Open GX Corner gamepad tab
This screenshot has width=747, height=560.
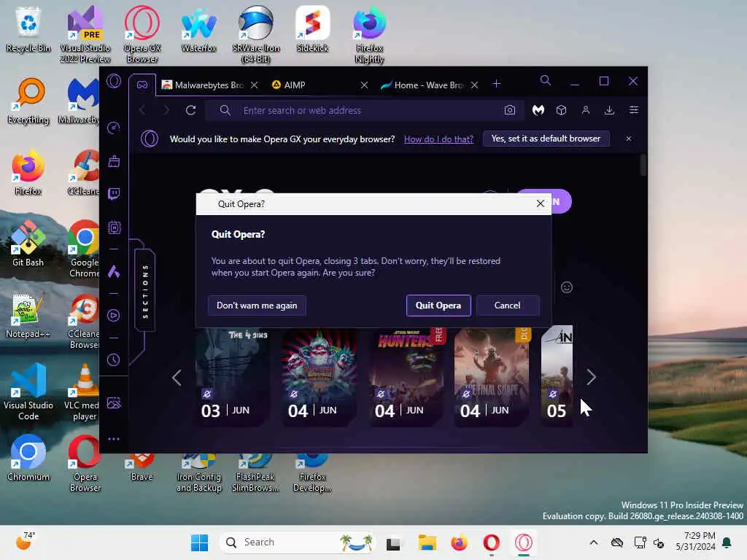click(x=142, y=85)
